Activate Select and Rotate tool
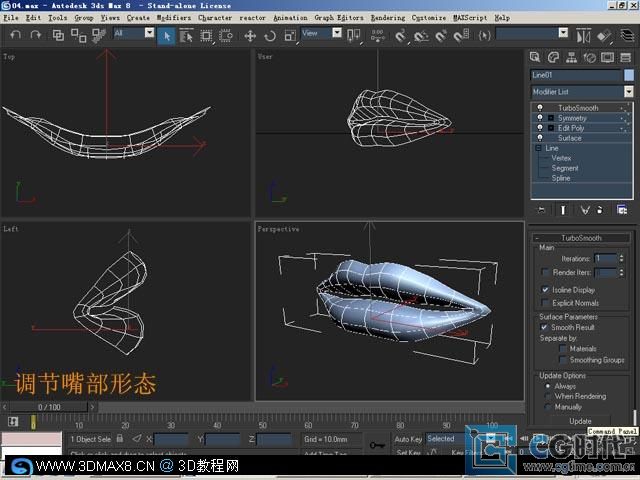This screenshot has height=480, width=640. 270,36
